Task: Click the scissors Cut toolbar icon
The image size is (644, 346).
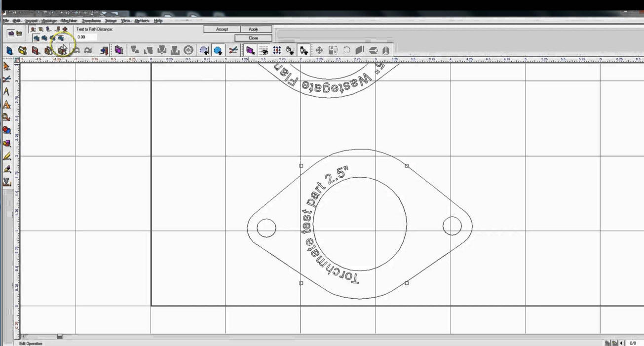Action: point(233,50)
